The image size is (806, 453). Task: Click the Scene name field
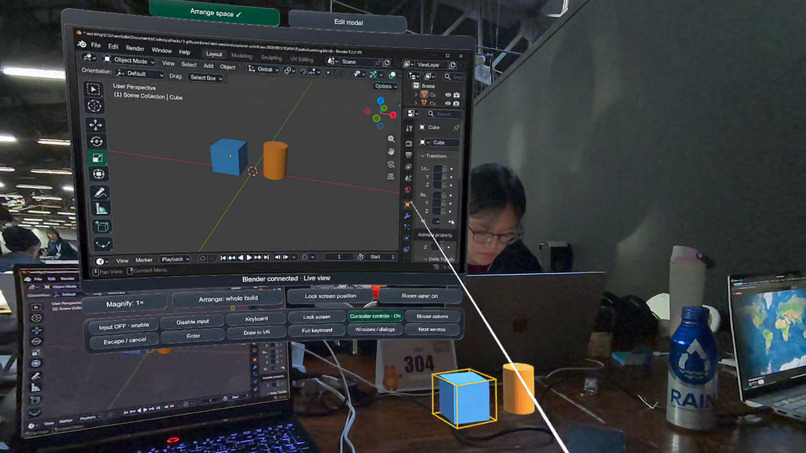pos(358,62)
